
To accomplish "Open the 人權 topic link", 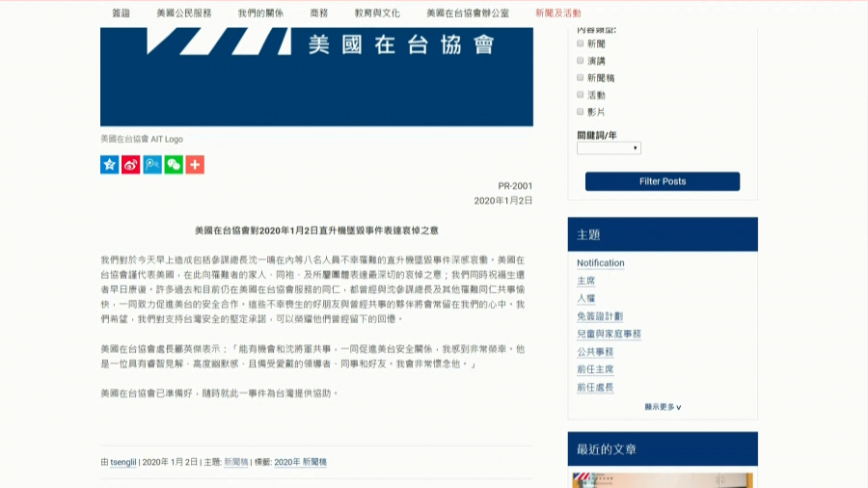I will (x=585, y=298).
